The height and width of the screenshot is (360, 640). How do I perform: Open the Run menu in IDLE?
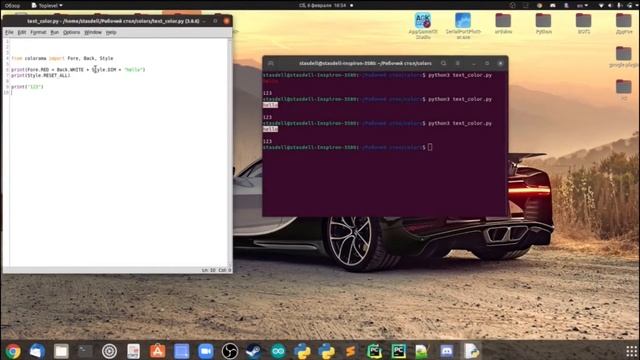pos(55,32)
